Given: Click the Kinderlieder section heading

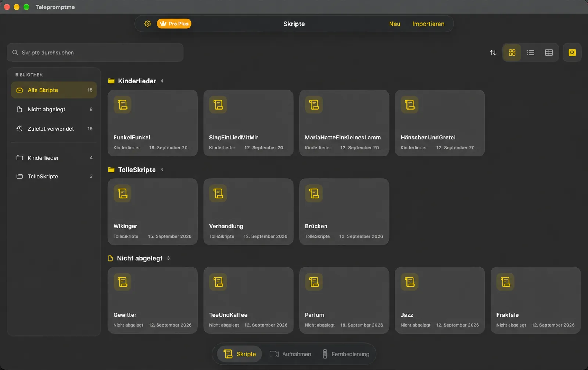Looking at the screenshot, I should tap(137, 81).
